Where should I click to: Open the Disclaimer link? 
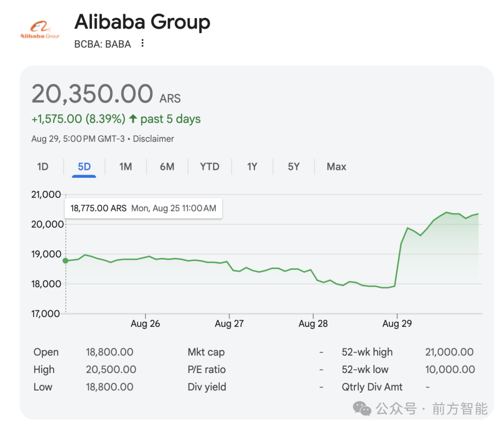pos(154,139)
